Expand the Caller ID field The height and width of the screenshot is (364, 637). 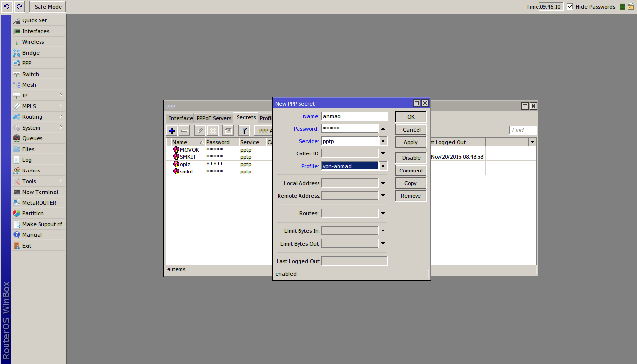pos(383,154)
